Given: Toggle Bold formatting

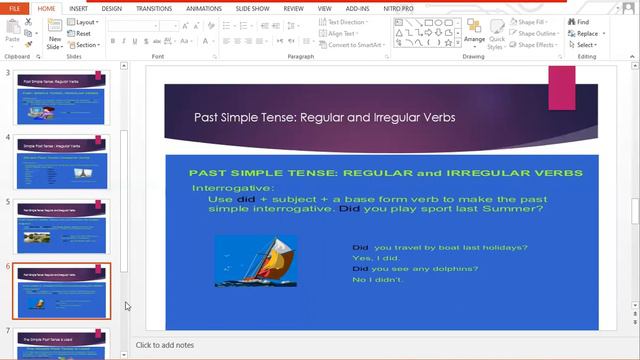Looking at the screenshot, I should point(113,41).
